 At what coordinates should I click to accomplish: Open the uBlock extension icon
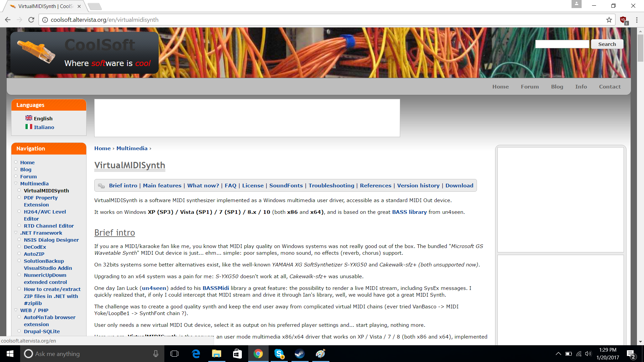click(623, 20)
